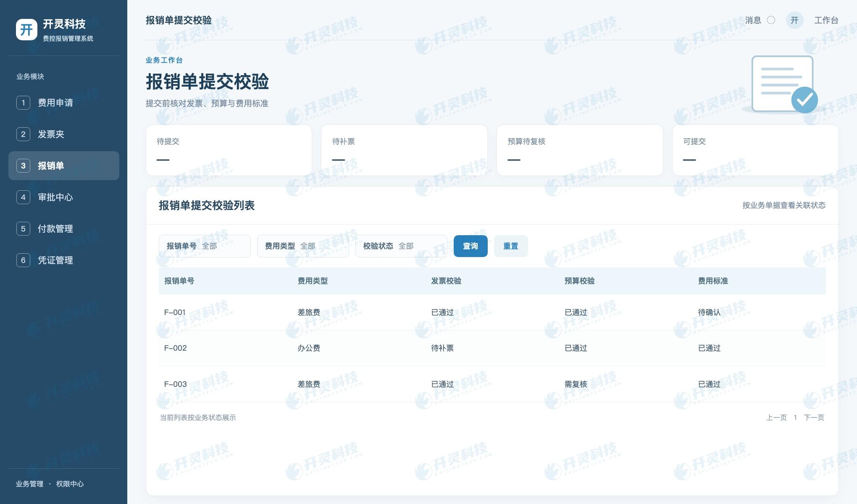Click the document checkmark illustration
Screen dimensions: 857x504
(784, 84)
